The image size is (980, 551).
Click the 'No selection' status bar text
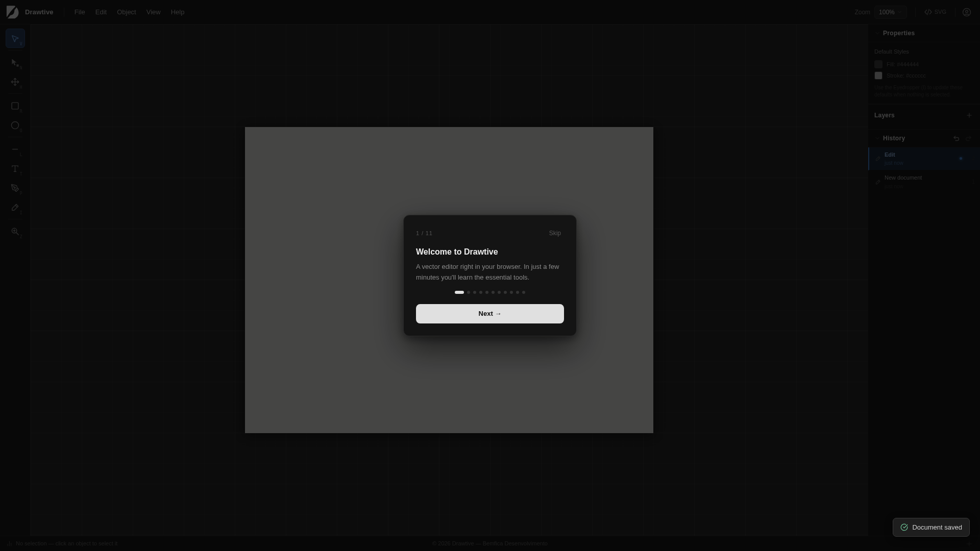pos(67,543)
